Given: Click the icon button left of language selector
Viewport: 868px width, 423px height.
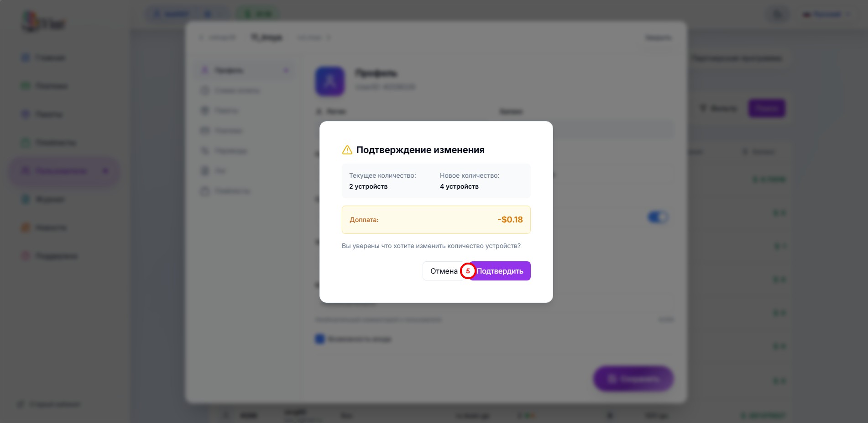Looking at the screenshot, I should tap(777, 15).
